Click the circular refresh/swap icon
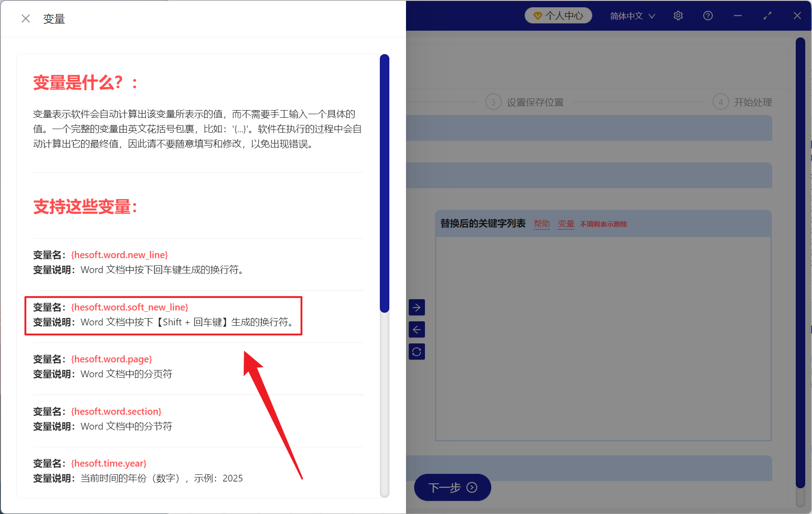The image size is (812, 514). (x=417, y=352)
